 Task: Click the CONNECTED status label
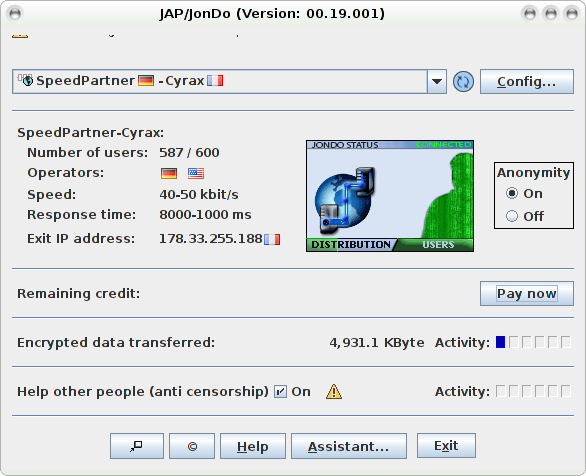click(443, 145)
